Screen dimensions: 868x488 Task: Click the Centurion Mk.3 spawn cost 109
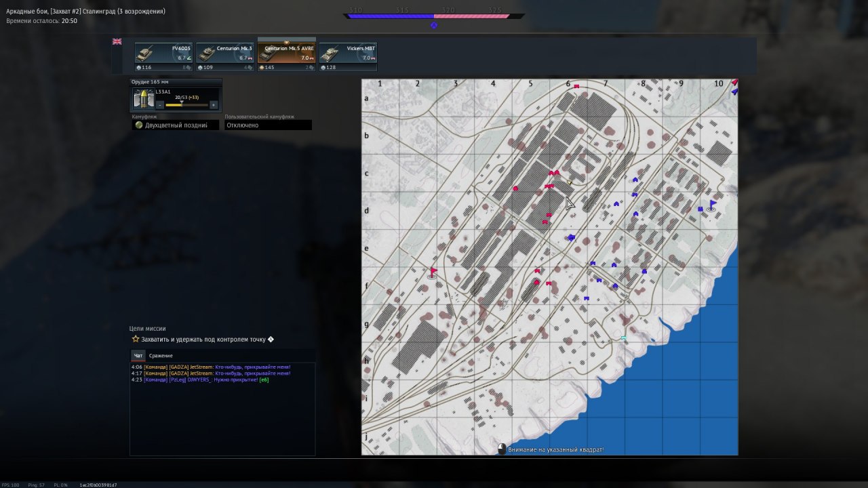point(208,68)
